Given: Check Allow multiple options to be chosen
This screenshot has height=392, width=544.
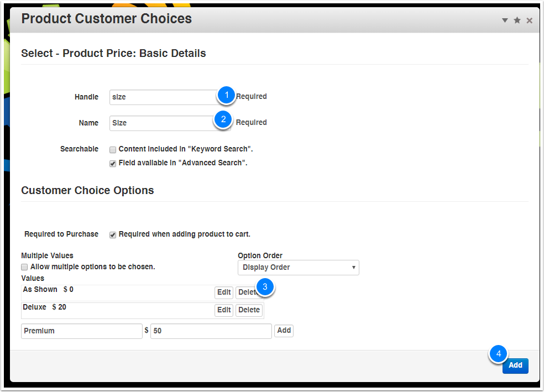Looking at the screenshot, I should click(25, 267).
